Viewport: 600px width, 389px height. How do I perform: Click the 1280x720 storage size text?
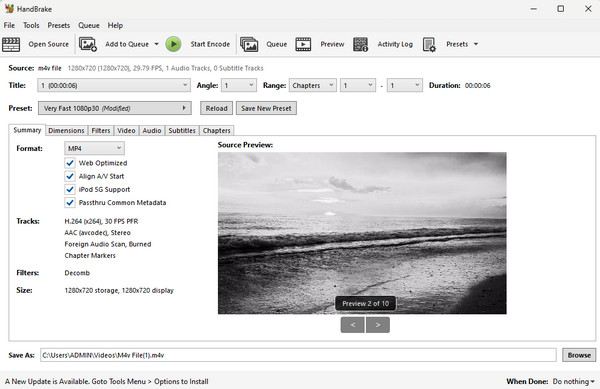pyautogui.click(x=119, y=290)
